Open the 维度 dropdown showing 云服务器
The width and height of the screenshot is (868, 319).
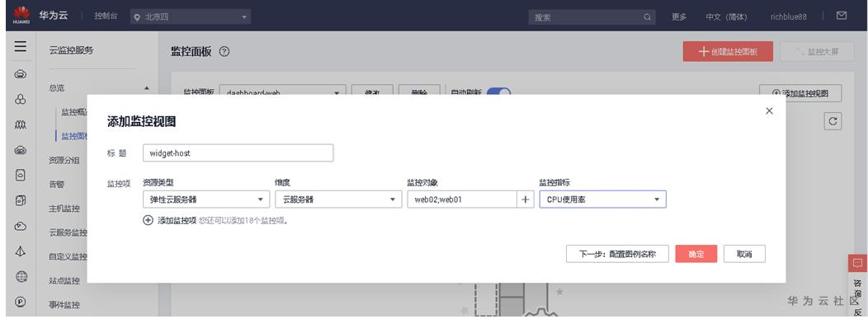338,199
